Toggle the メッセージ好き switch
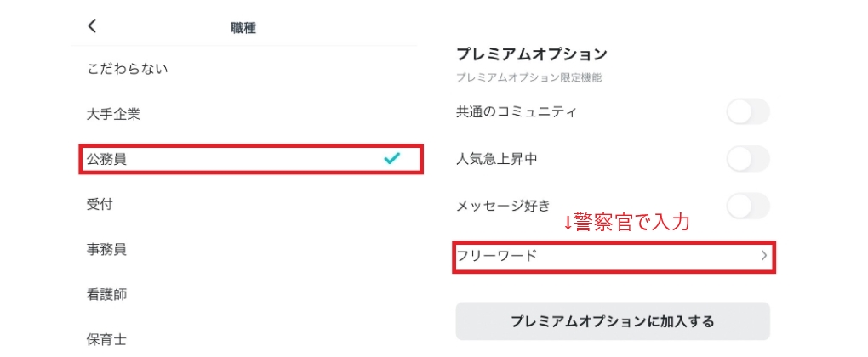868x357 pixels. (x=748, y=205)
